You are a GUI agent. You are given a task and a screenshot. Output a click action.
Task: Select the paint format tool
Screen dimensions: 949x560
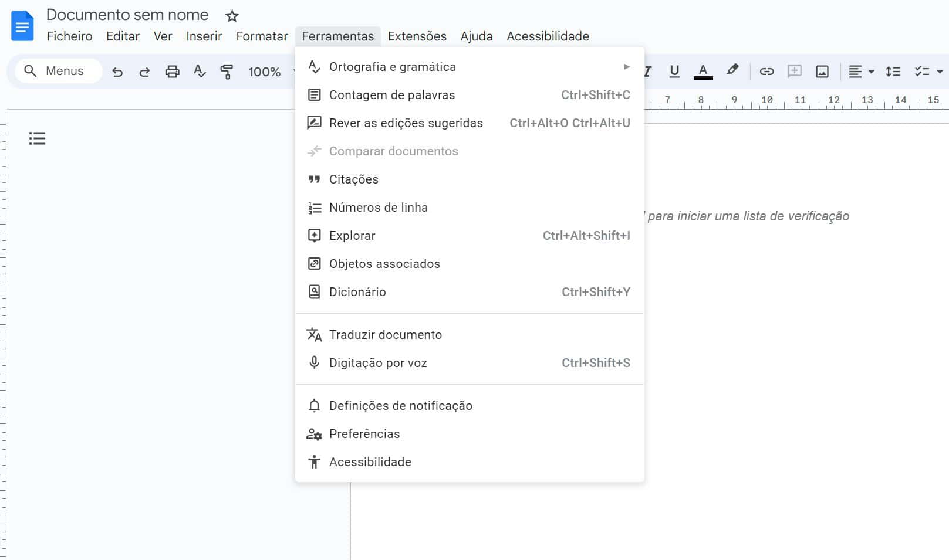(227, 71)
